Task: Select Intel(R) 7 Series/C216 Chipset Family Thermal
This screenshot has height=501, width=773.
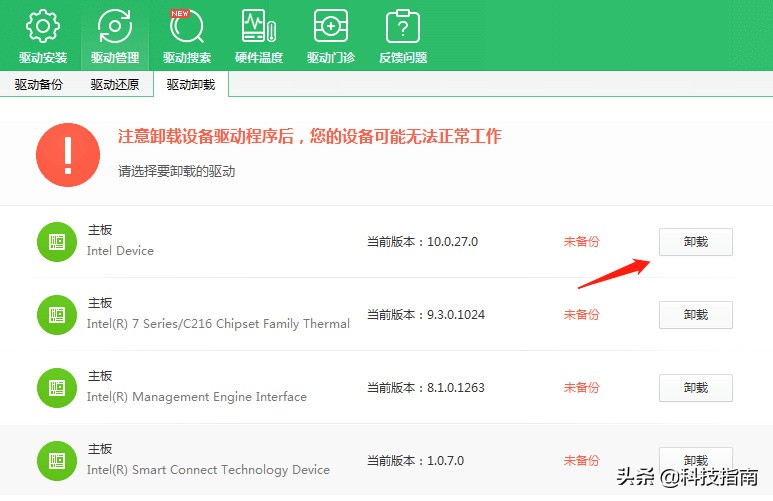Action: (x=218, y=324)
